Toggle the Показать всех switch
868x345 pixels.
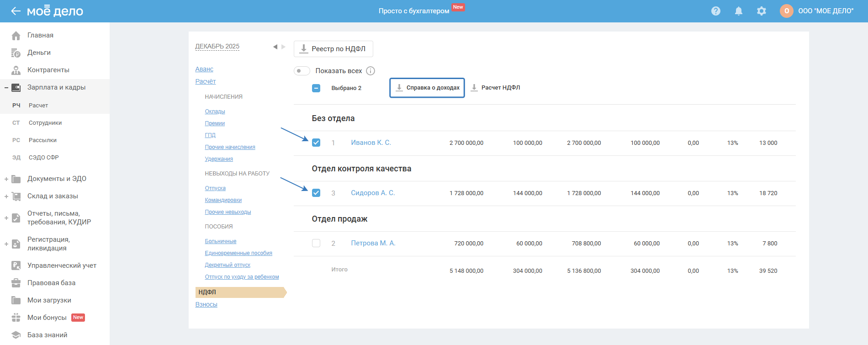(x=302, y=71)
